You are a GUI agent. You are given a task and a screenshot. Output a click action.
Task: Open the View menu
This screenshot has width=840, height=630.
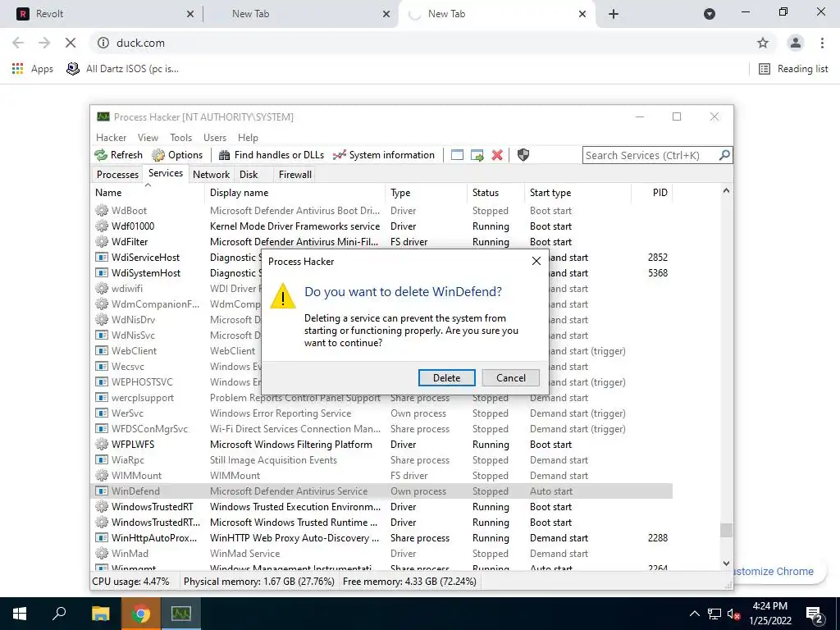[148, 138]
